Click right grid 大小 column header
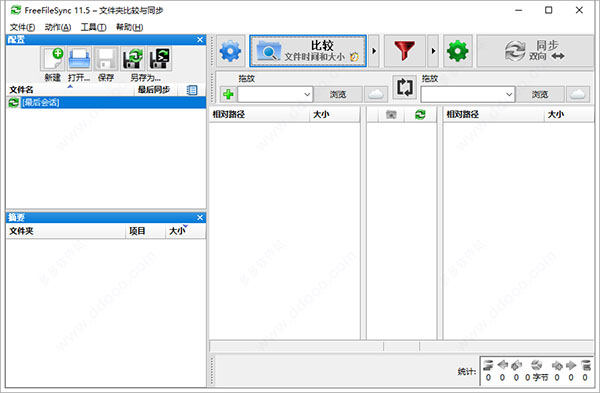Viewport: 600px width, 393px height. click(x=569, y=114)
